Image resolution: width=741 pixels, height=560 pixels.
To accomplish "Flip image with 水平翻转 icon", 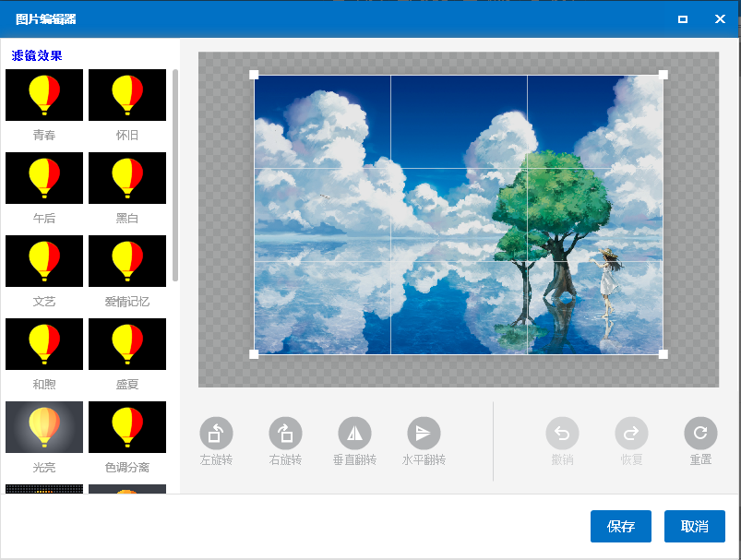I will point(424,433).
